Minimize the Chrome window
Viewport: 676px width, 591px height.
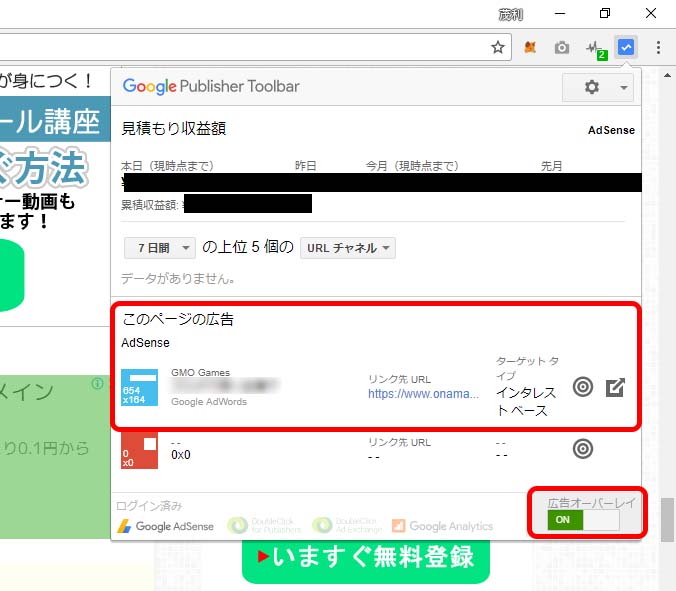pyautogui.click(x=560, y=14)
